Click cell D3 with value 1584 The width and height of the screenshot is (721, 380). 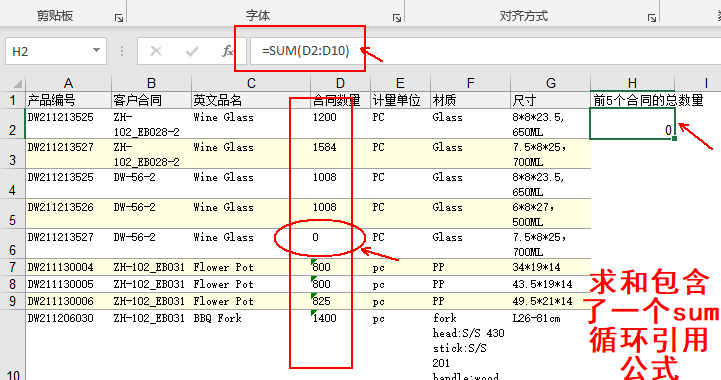341,154
